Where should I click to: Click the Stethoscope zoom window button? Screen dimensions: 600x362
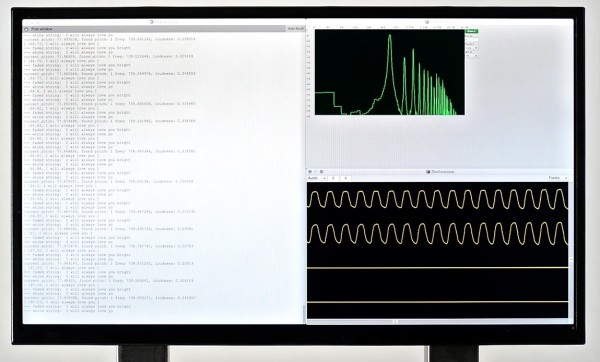point(321,172)
